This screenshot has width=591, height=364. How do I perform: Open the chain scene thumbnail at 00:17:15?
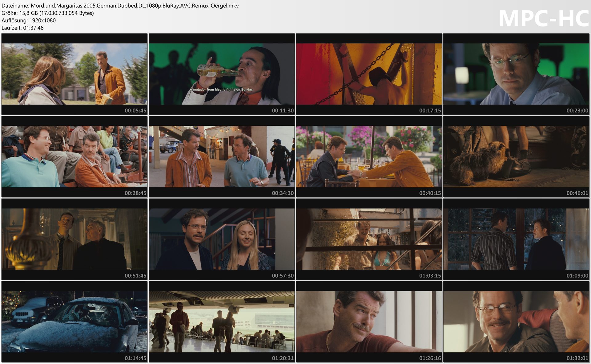[x=369, y=74]
